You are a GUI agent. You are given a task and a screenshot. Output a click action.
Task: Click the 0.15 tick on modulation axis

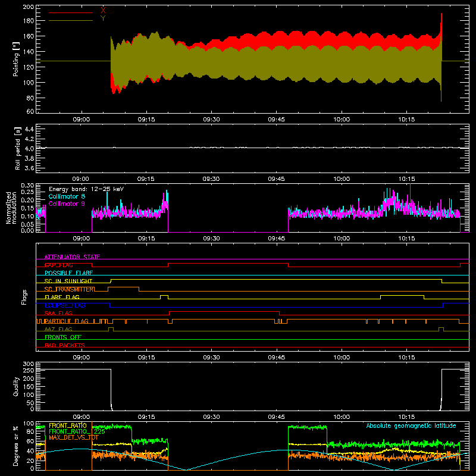[x=27, y=208]
